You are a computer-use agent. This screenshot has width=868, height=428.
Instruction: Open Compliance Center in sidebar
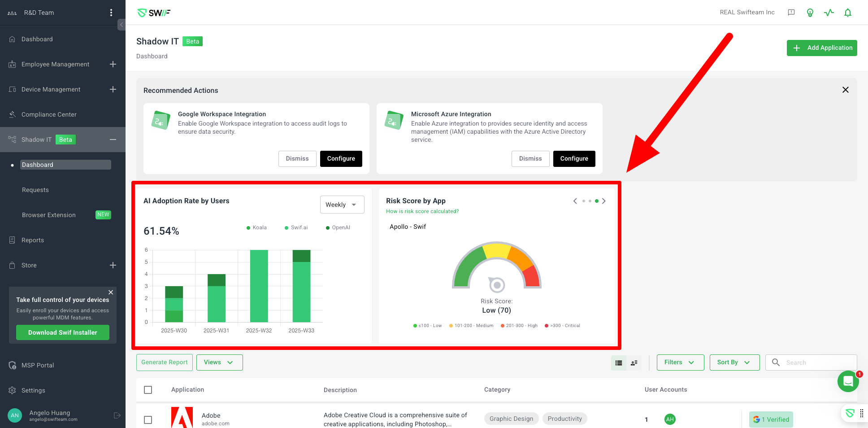coord(49,115)
